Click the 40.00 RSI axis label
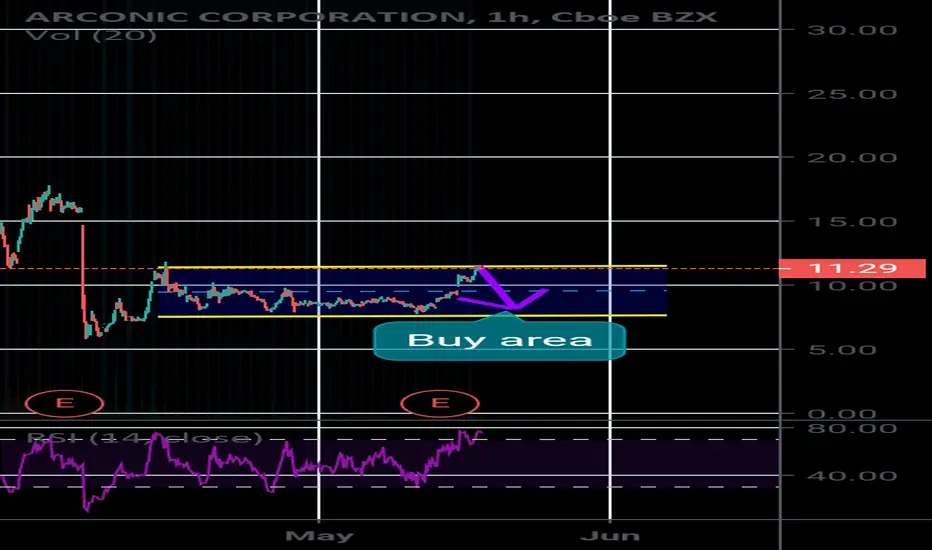Image resolution: width=932 pixels, height=550 pixels. tap(852, 476)
